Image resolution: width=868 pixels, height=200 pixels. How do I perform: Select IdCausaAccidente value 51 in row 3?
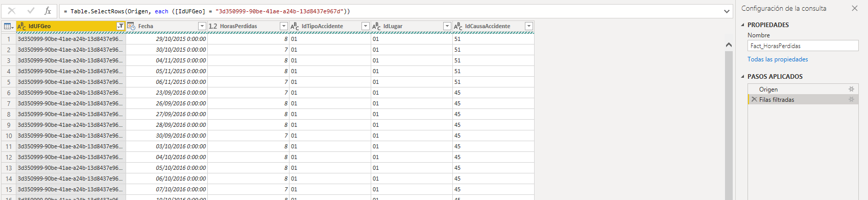click(x=493, y=60)
